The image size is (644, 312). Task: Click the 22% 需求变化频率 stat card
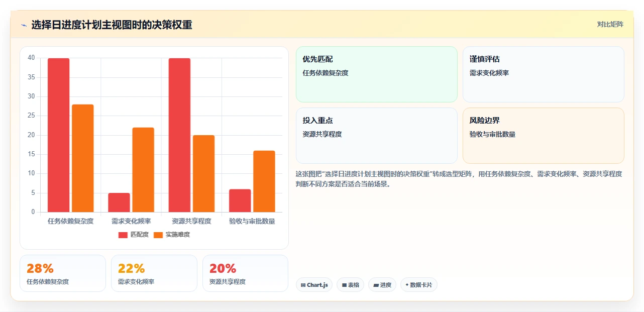[154, 273]
